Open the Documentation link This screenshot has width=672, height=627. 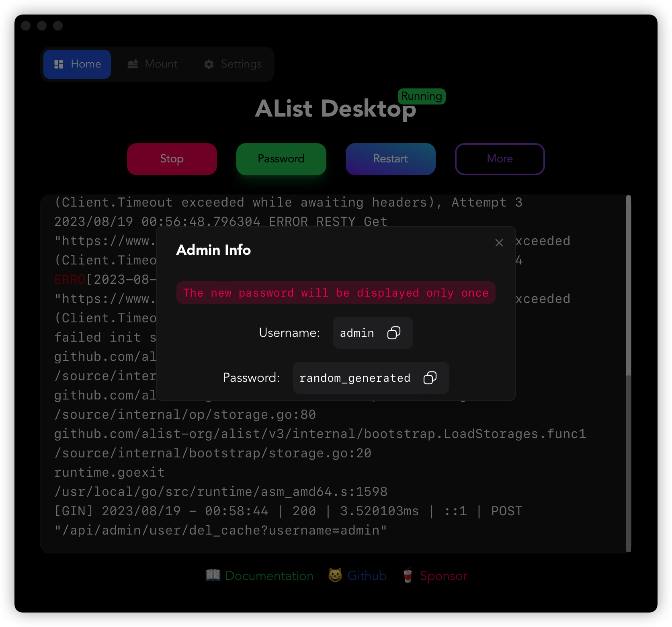coord(269,576)
